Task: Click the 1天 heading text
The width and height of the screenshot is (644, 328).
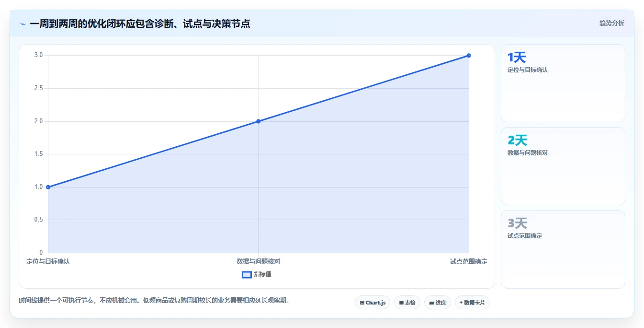Action: point(517,58)
